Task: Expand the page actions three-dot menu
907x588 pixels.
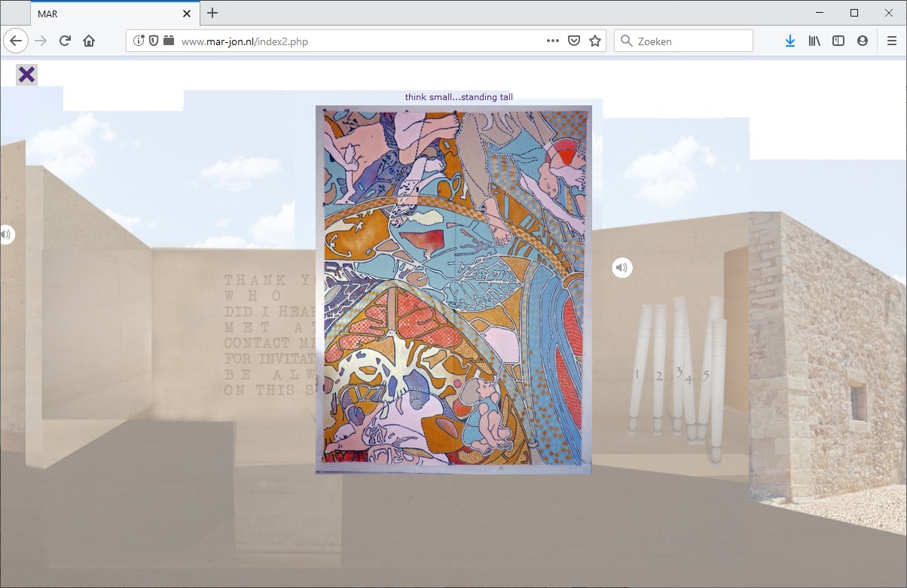Action: pyautogui.click(x=552, y=41)
